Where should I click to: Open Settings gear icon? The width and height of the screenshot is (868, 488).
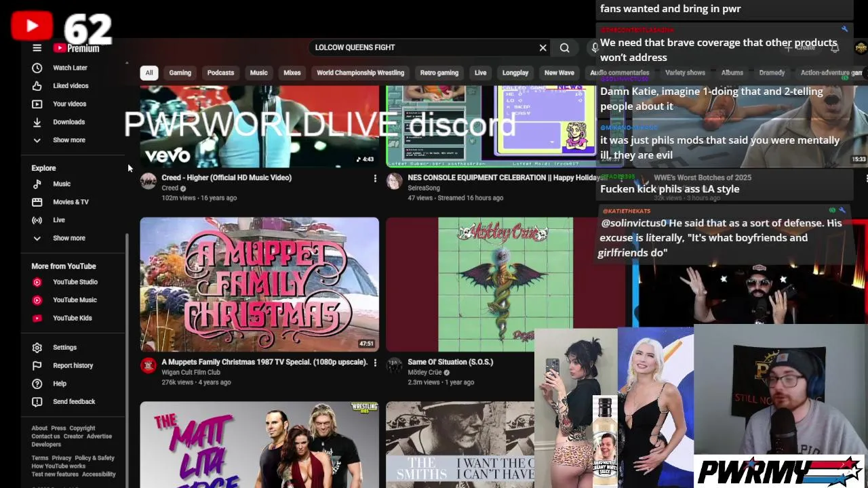pos(37,348)
